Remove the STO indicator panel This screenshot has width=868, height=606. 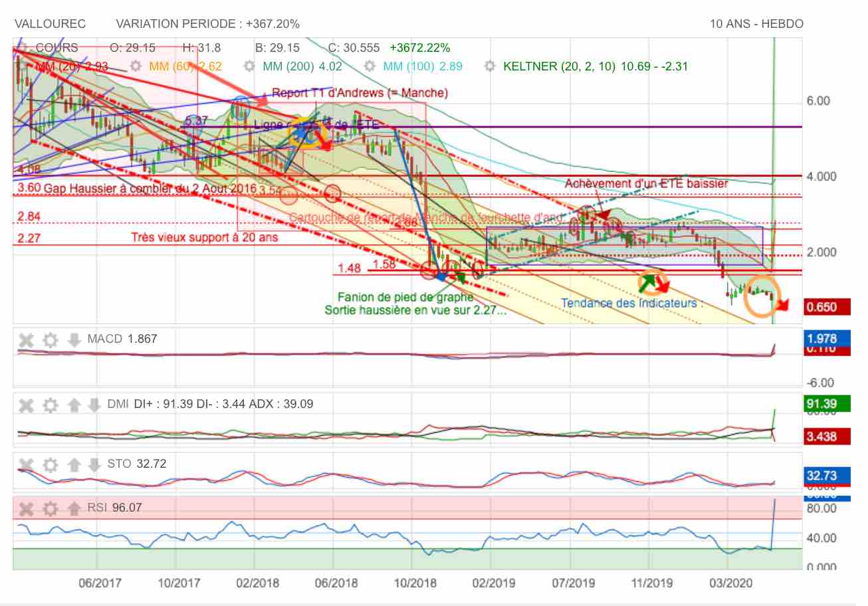pyautogui.click(x=26, y=464)
